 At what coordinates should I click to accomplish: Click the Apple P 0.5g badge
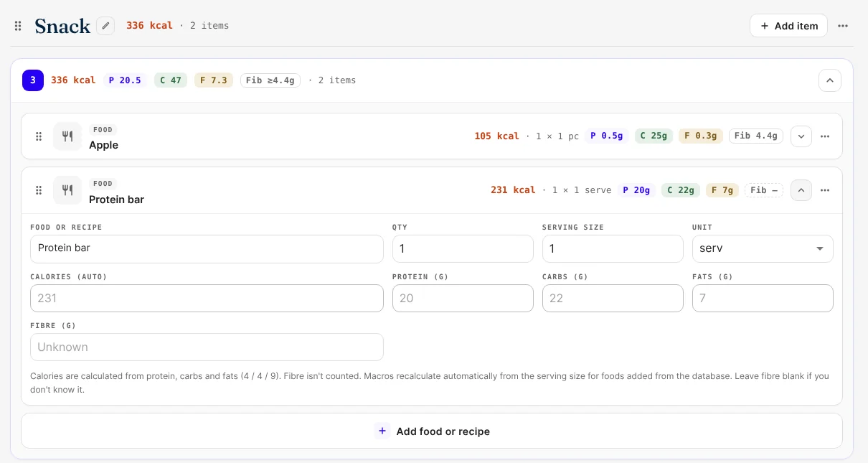(606, 136)
